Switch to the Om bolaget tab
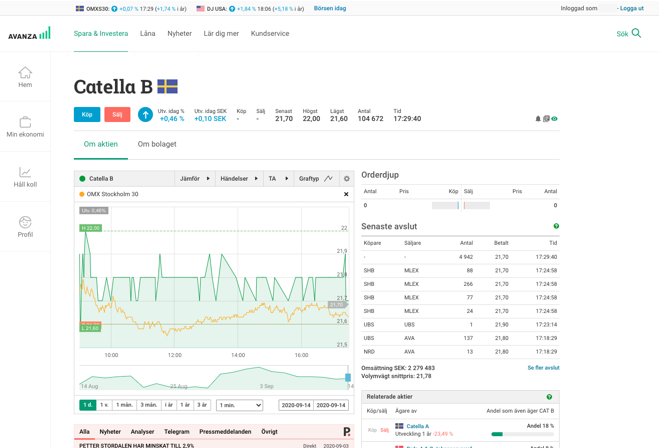Image resolution: width=659 pixels, height=448 pixels. click(157, 144)
